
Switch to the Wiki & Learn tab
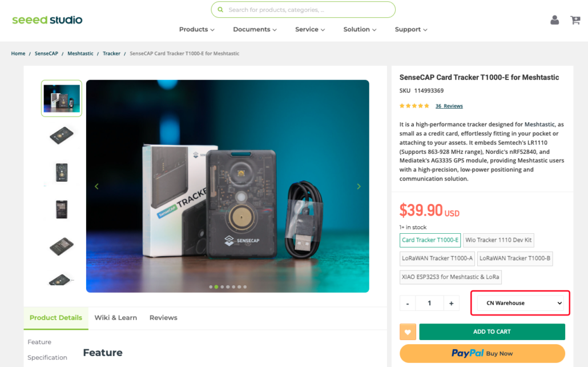[116, 318]
